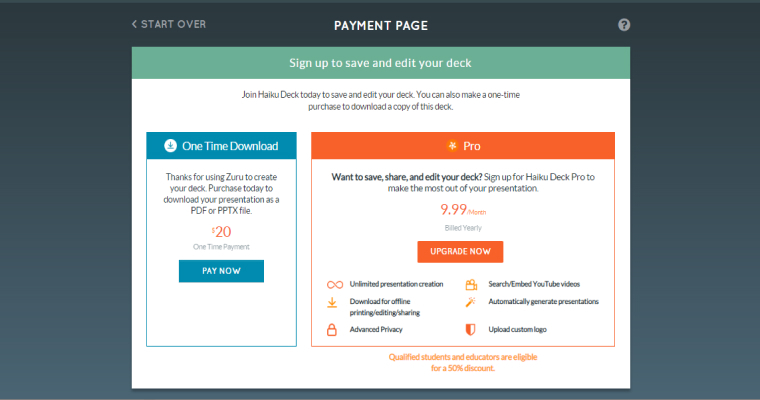Click the 9.99/Month price text

[x=460, y=211]
